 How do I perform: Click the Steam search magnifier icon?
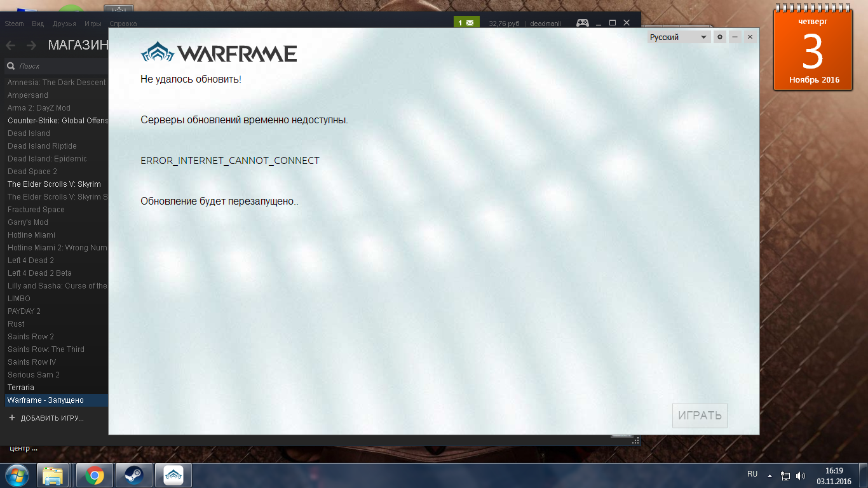(10, 66)
